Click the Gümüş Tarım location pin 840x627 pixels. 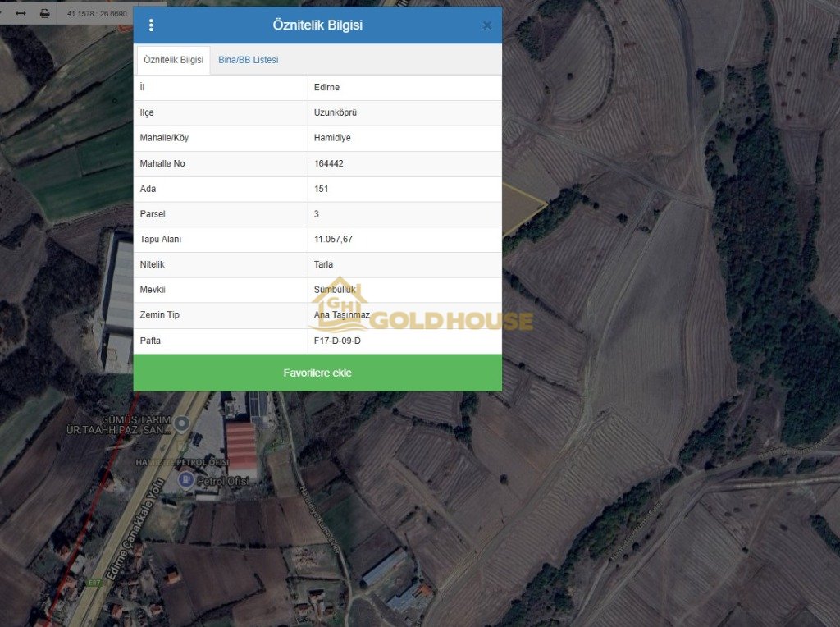[x=182, y=423]
